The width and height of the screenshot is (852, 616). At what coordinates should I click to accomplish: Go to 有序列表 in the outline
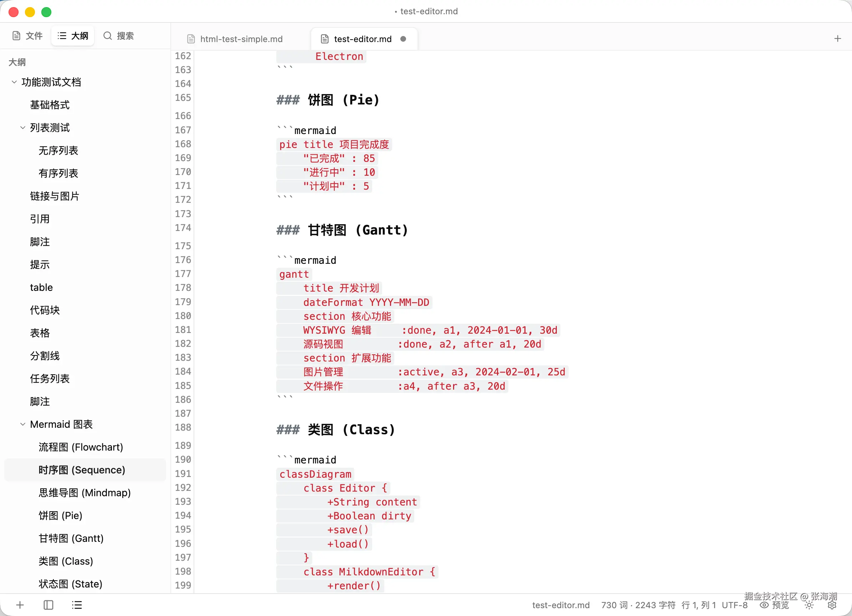pos(58,173)
